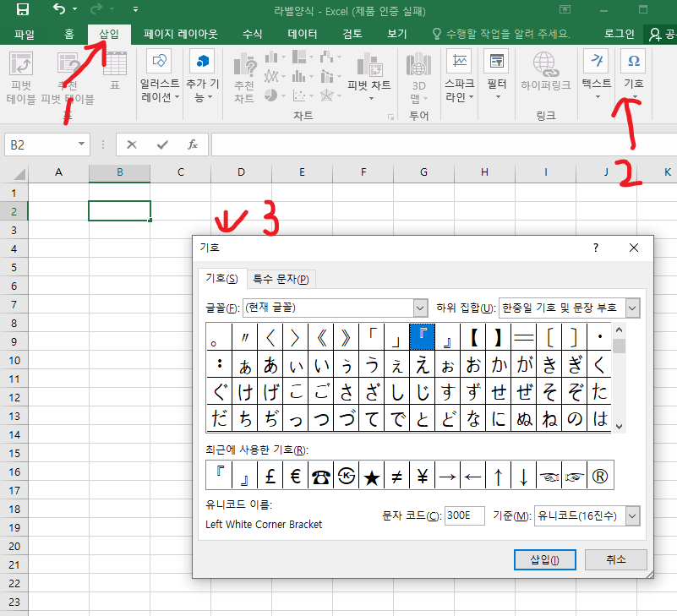The width and height of the screenshot is (677, 616).
Task: Open the chart group dialog launcher
Action: (x=390, y=117)
